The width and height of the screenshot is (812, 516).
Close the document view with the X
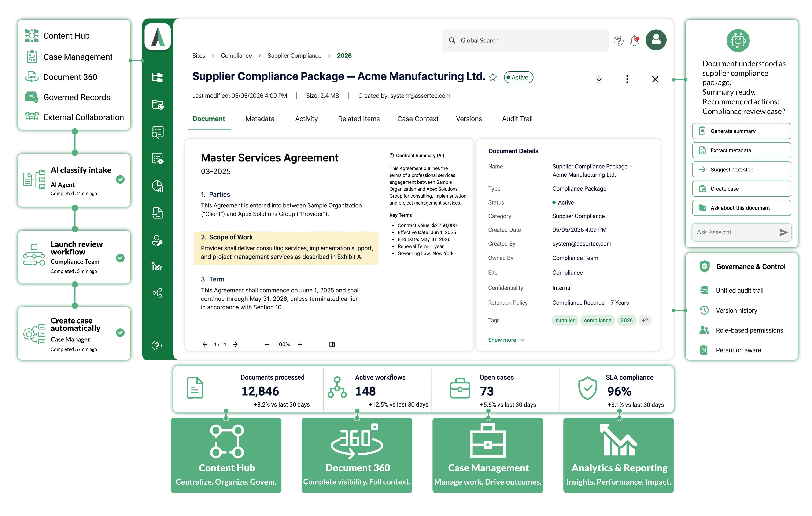[x=655, y=79]
